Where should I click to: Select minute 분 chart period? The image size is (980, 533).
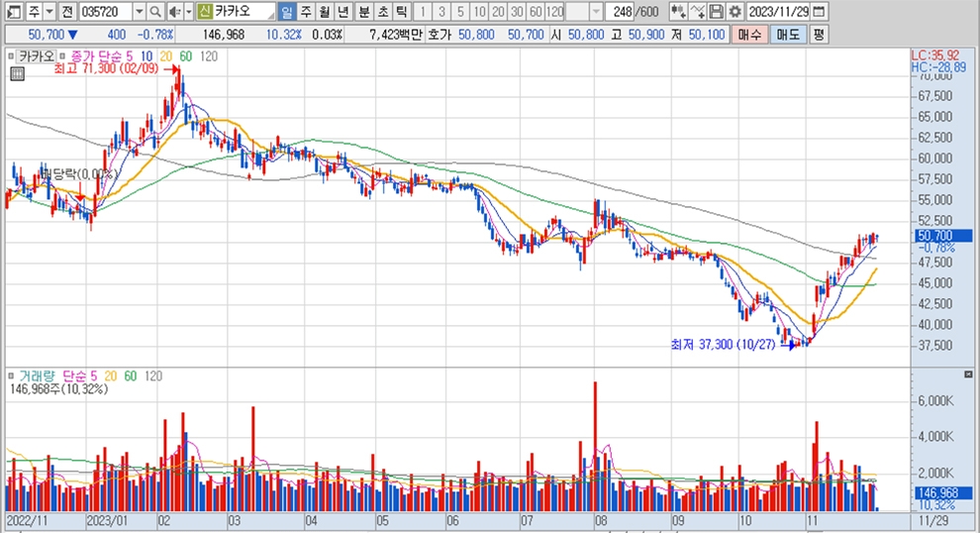(363, 11)
